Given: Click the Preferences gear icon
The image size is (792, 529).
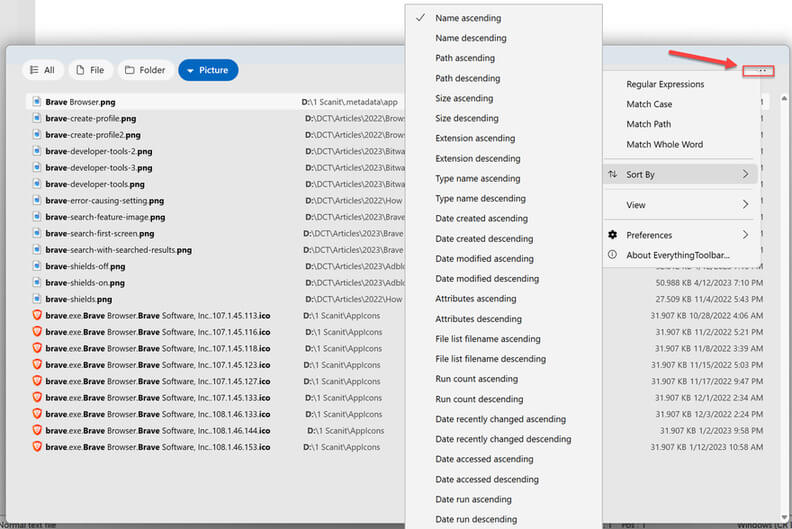Looking at the screenshot, I should tap(613, 234).
